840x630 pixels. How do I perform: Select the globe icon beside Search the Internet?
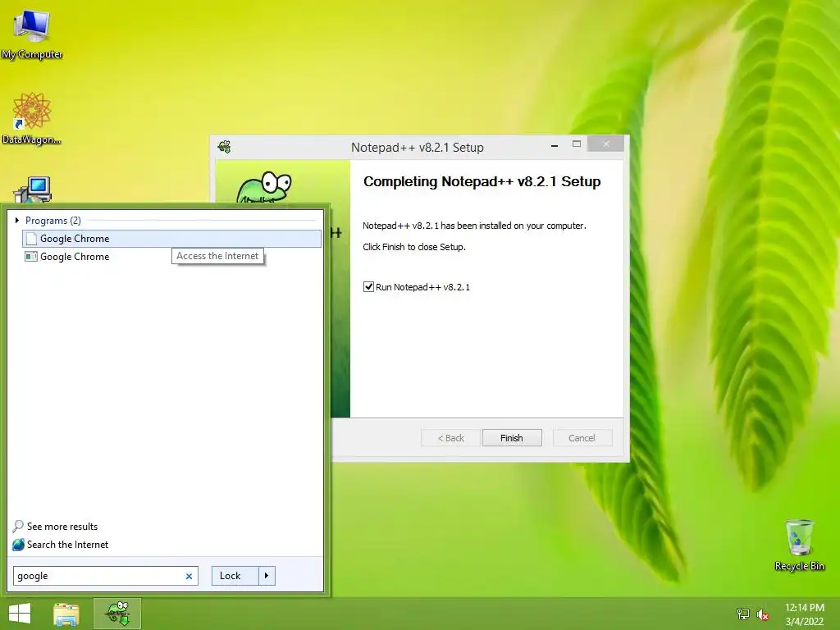coord(18,545)
